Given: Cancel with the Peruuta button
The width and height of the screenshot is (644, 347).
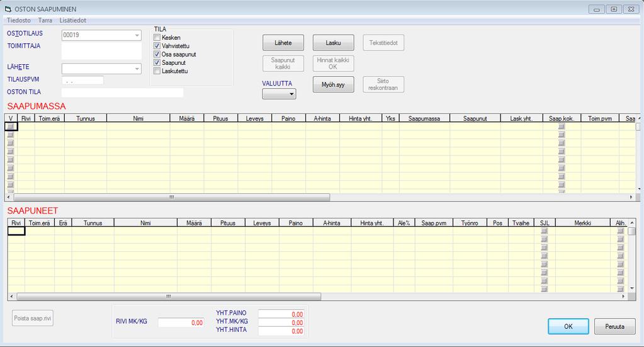Looking at the screenshot, I should coord(614,326).
